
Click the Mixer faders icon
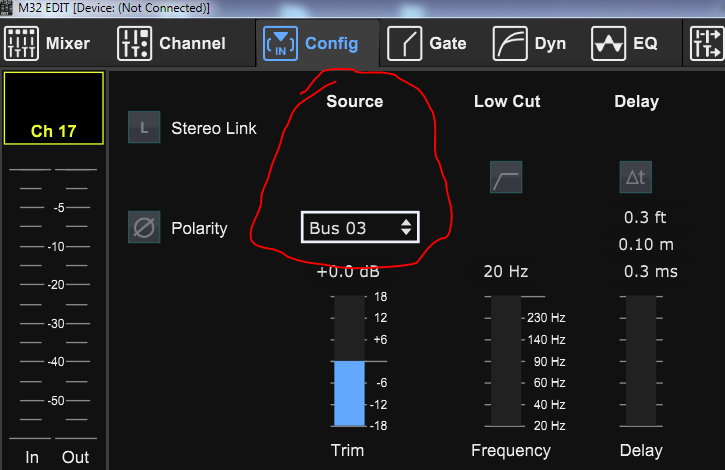19,43
